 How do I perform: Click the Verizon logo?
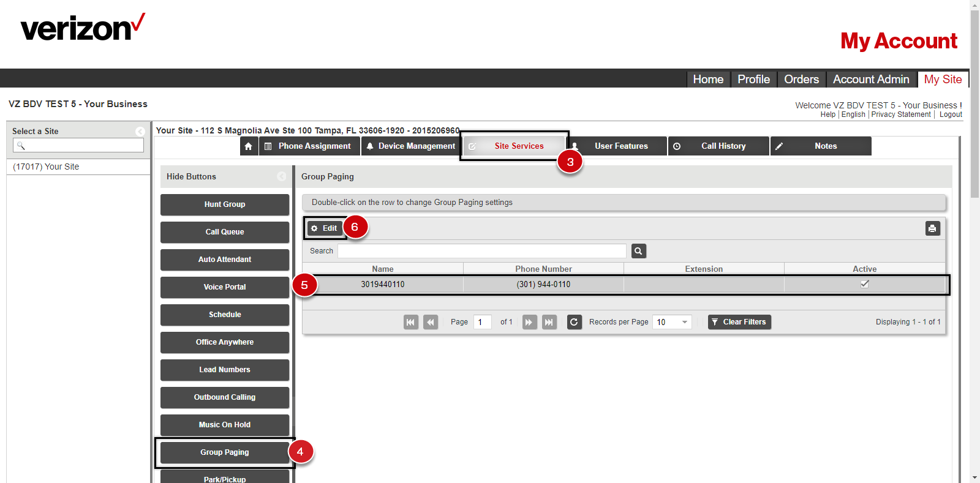point(83,28)
